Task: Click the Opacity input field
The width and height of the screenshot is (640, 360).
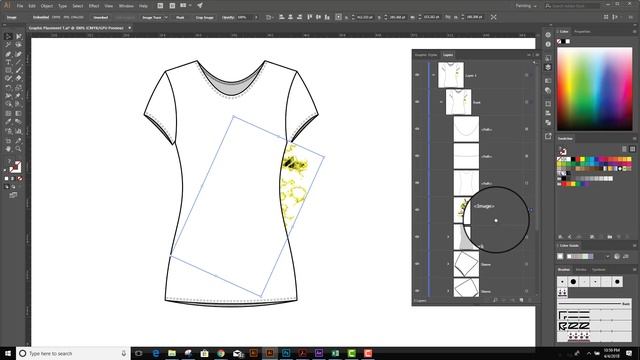Action: pos(244,18)
